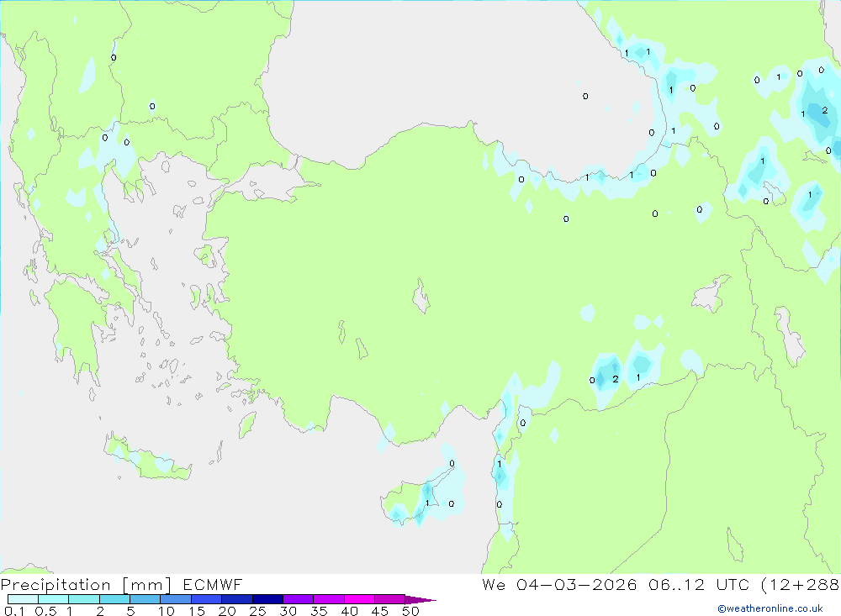Select the 10–15 mm legend swatch

click(x=176, y=599)
